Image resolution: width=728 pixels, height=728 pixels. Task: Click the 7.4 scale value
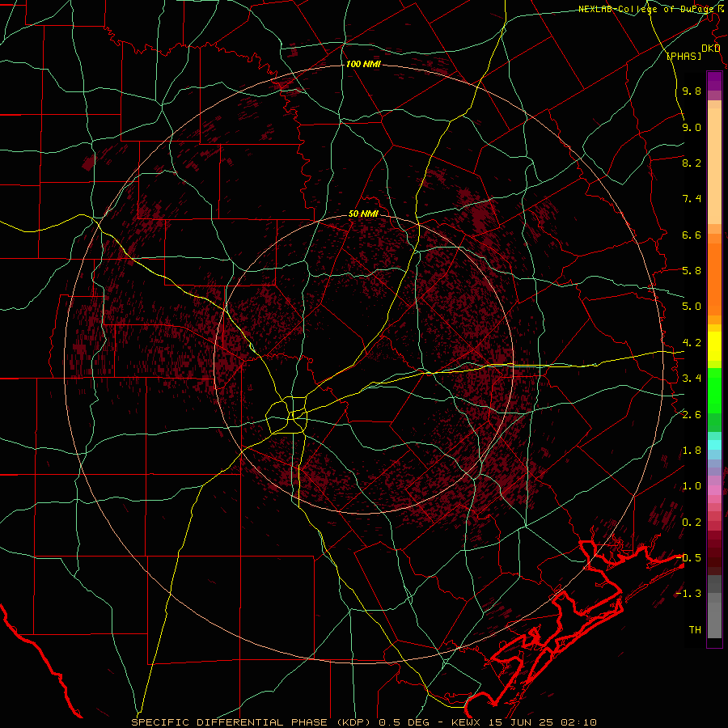[692, 199]
